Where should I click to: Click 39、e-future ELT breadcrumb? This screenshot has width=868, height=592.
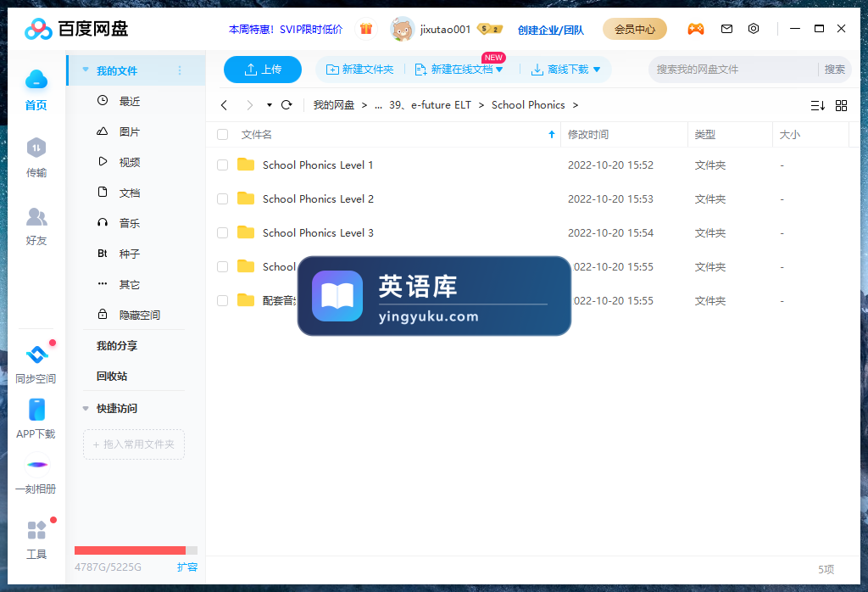pyautogui.click(x=430, y=105)
